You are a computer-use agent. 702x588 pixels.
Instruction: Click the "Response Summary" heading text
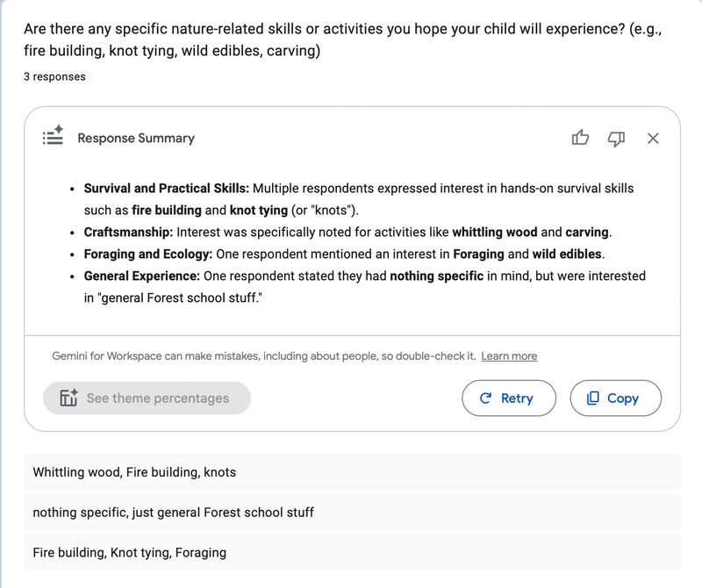(136, 138)
